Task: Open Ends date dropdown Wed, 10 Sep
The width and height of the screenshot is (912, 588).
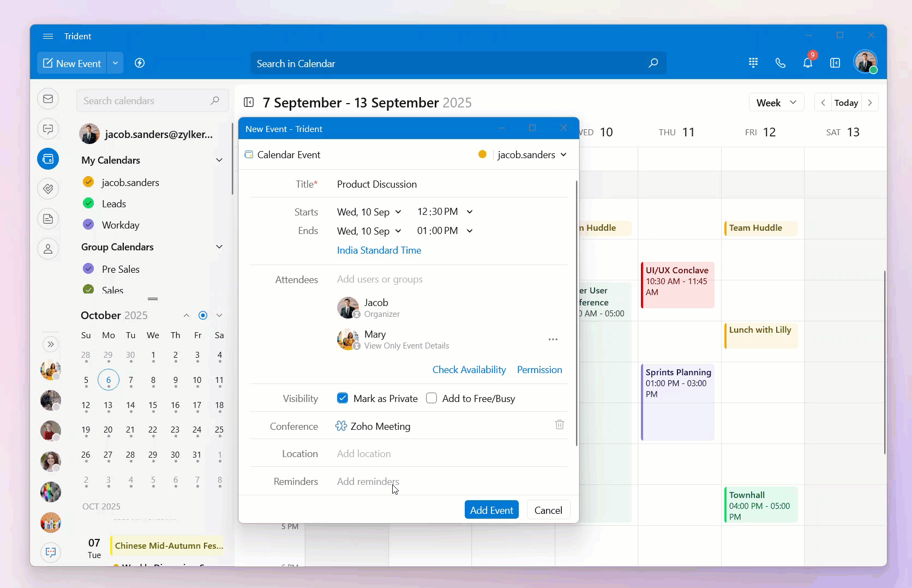Action: (369, 231)
